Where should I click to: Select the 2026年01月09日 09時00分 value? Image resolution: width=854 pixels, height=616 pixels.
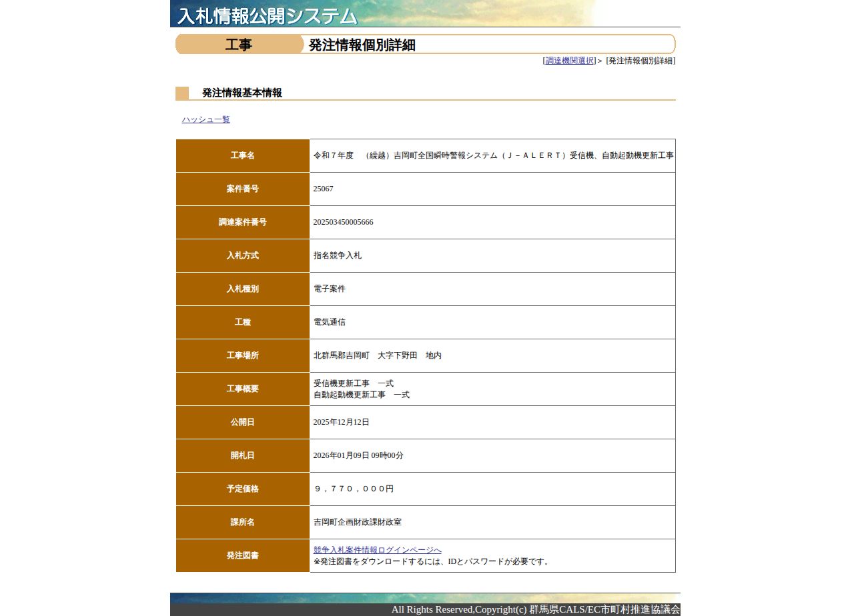(358, 455)
